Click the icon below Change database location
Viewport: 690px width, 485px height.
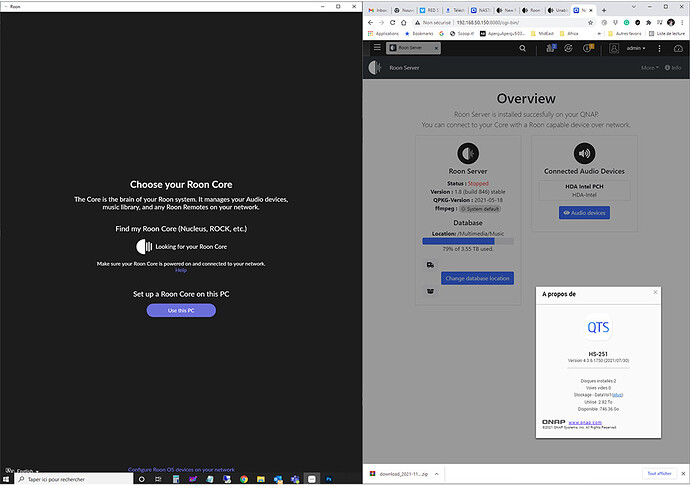(430, 291)
